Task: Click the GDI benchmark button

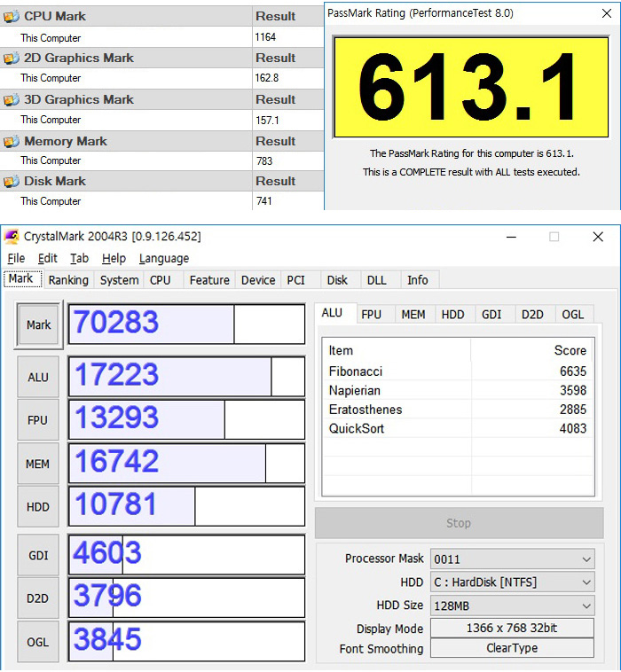Action: click(x=38, y=556)
